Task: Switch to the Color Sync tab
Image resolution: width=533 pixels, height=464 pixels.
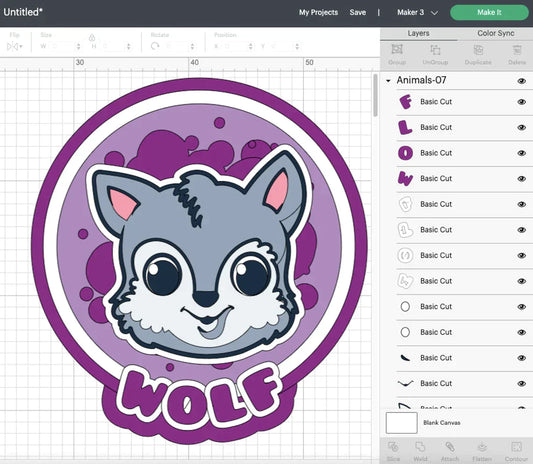Action: tap(496, 33)
